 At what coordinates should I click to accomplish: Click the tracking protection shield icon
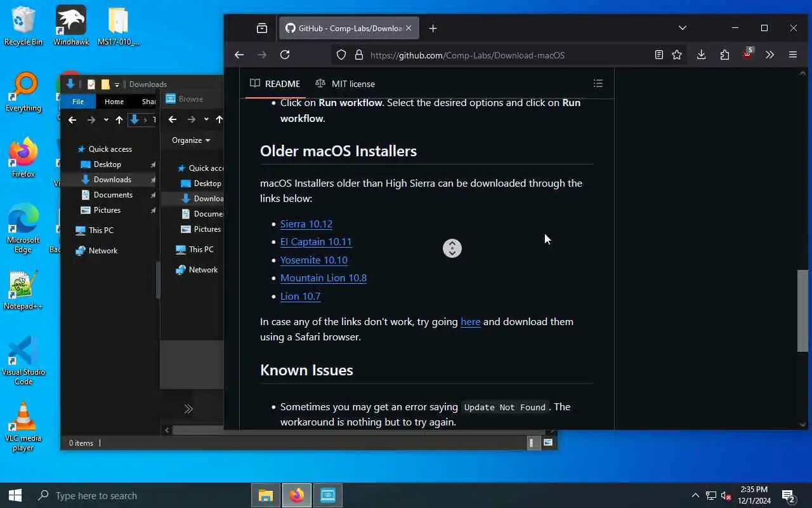tap(341, 55)
